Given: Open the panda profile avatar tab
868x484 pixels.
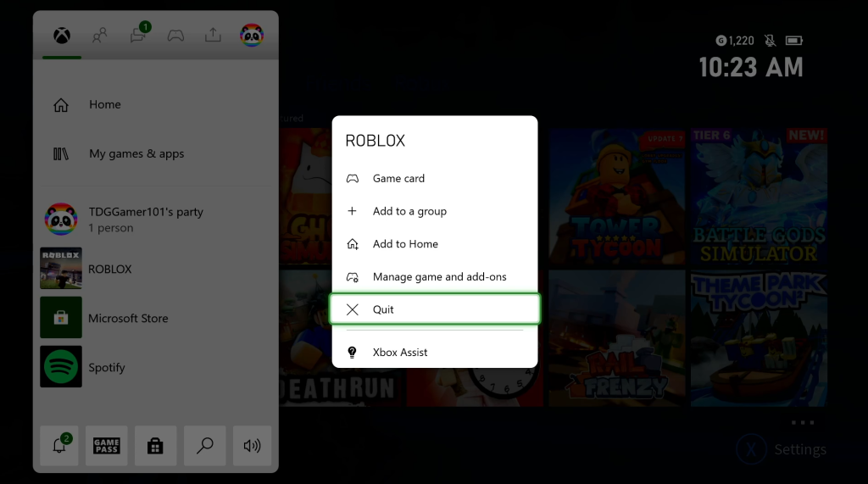Looking at the screenshot, I should point(251,36).
